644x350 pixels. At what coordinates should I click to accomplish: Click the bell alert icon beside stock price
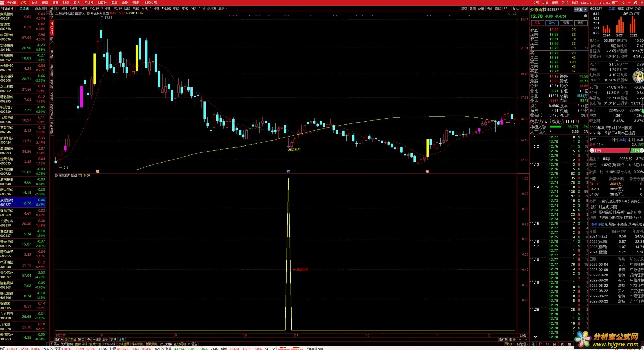pyautogui.click(x=585, y=16)
